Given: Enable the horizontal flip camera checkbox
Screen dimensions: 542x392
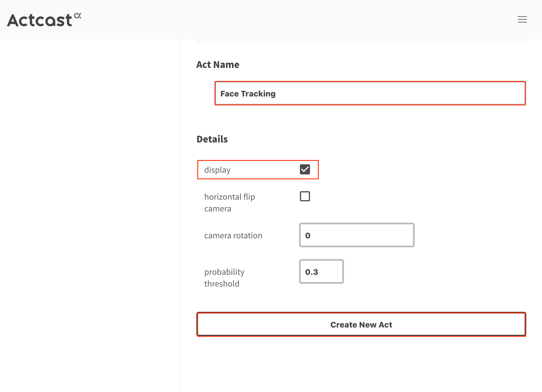Looking at the screenshot, I should pyautogui.click(x=305, y=196).
